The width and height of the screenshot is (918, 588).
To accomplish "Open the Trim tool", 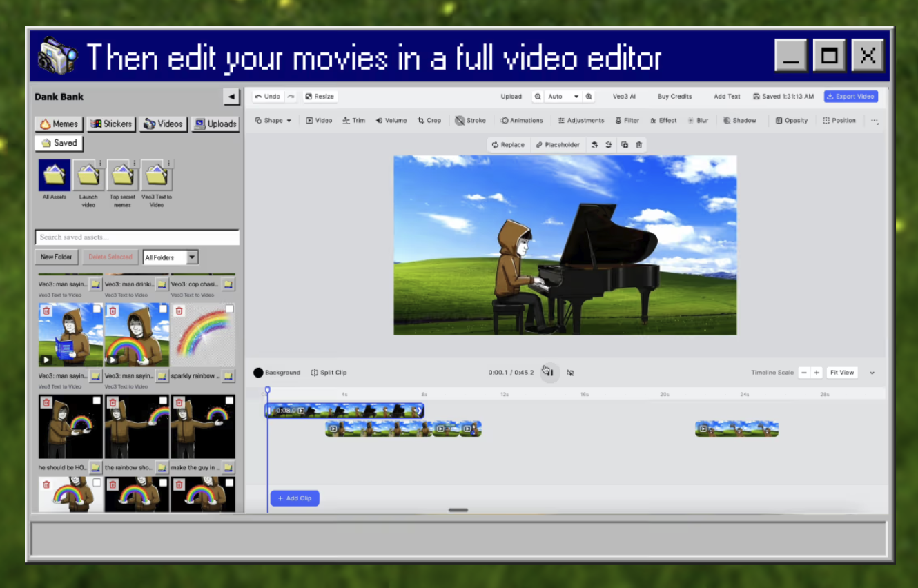I will (354, 120).
